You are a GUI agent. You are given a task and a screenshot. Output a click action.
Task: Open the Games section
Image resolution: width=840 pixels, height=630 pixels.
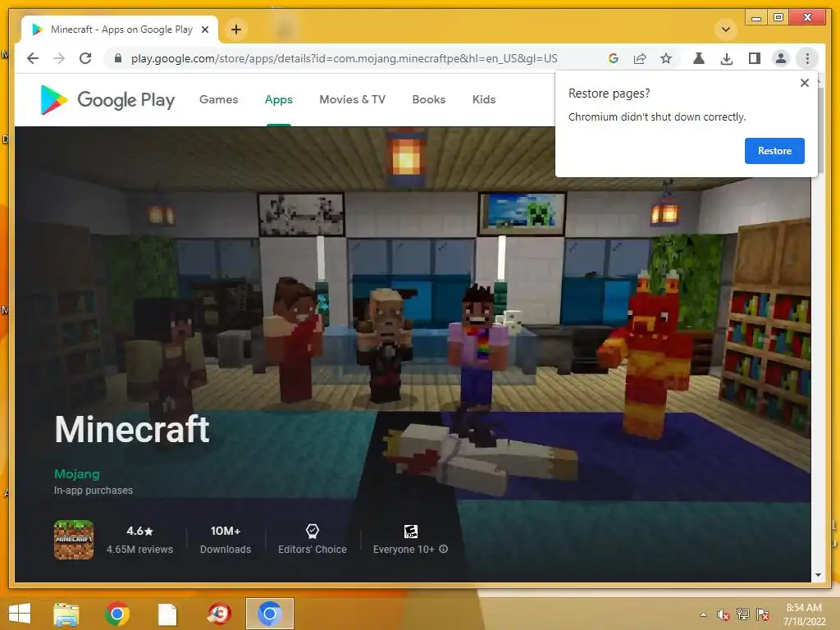[x=218, y=99]
